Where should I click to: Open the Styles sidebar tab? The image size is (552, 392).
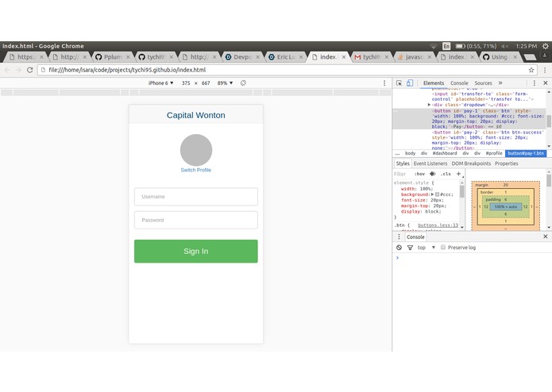(x=403, y=163)
